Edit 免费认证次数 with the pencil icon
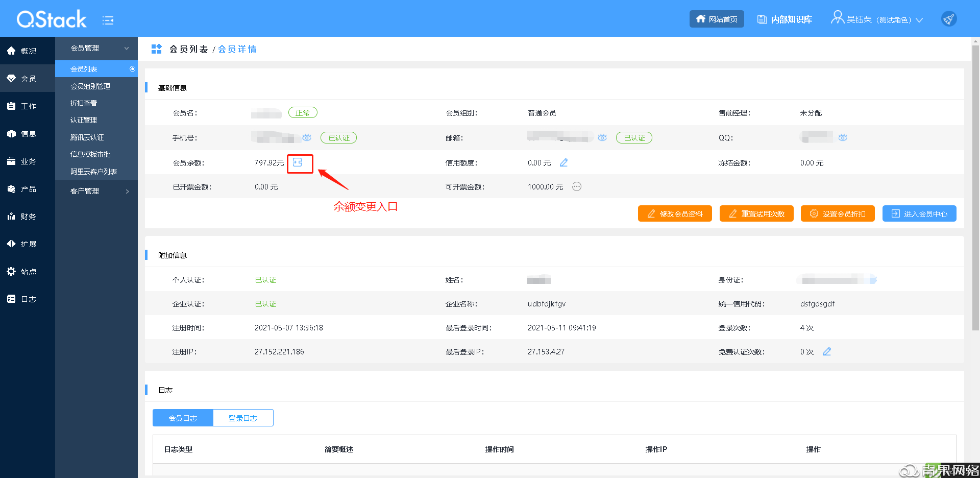 [x=827, y=351]
